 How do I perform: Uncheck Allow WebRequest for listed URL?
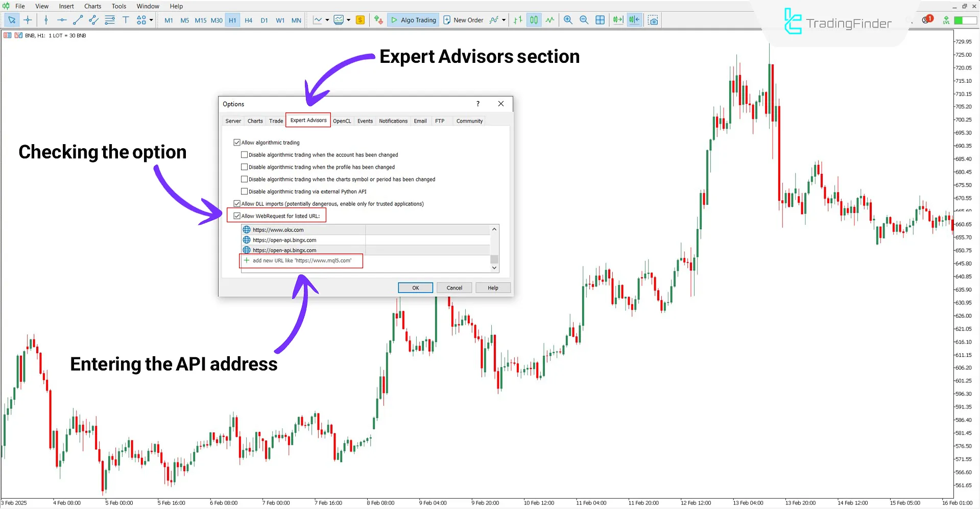pos(237,215)
